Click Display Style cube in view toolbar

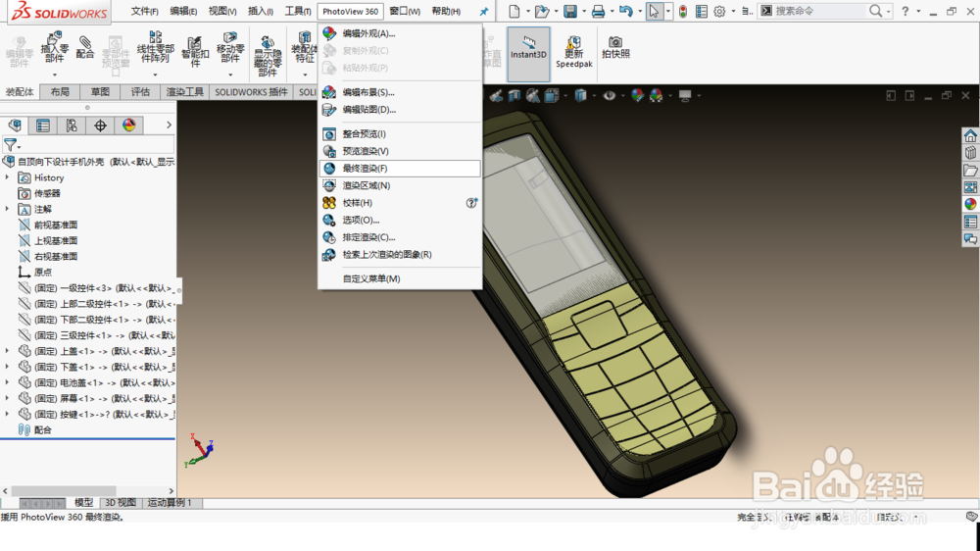[x=580, y=96]
